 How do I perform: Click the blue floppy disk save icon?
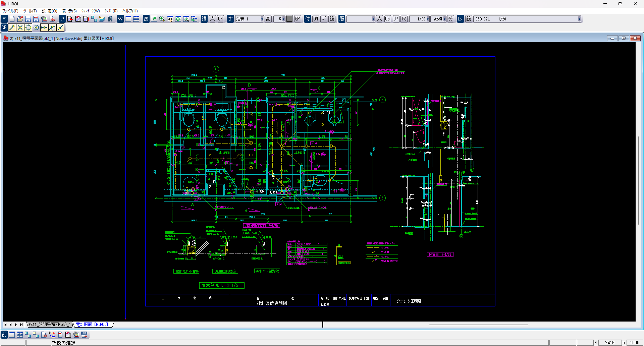pyautogui.click(x=28, y=19)
